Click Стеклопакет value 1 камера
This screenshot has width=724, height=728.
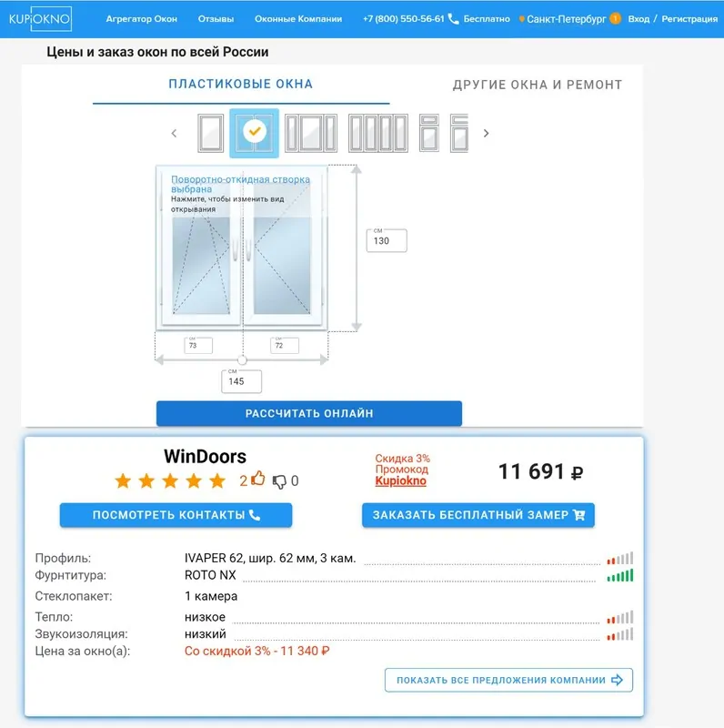(x=211, y=596)
